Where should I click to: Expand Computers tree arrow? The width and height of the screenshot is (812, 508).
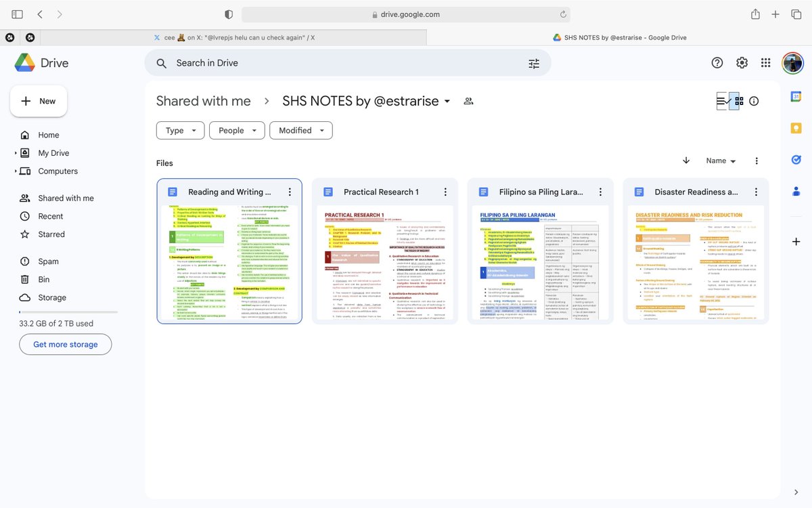pos(15,171)
